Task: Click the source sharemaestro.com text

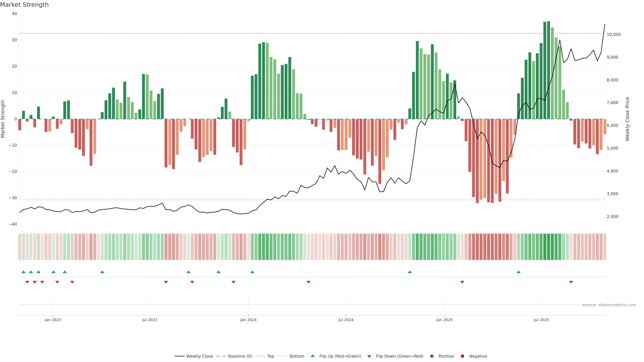Action: click(x=609, y=305)
